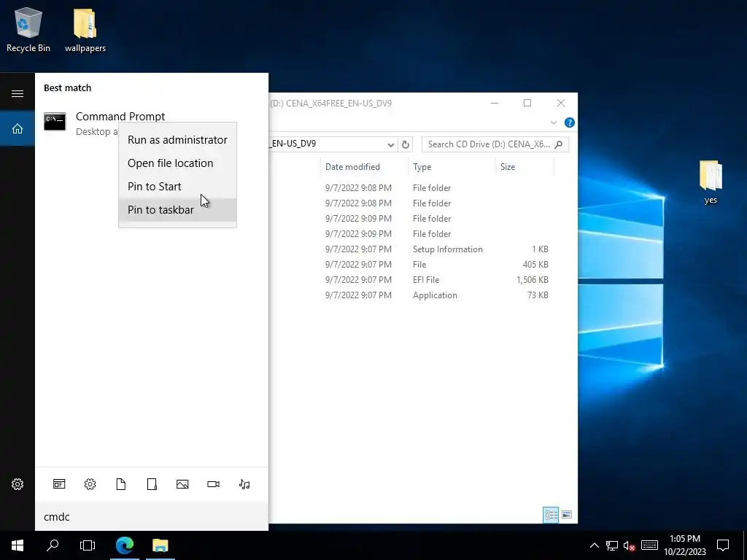Image resolution: width=747 pixels, height=560 pixels.
Task: Click the muted volume tray icon
Action: 630,545
